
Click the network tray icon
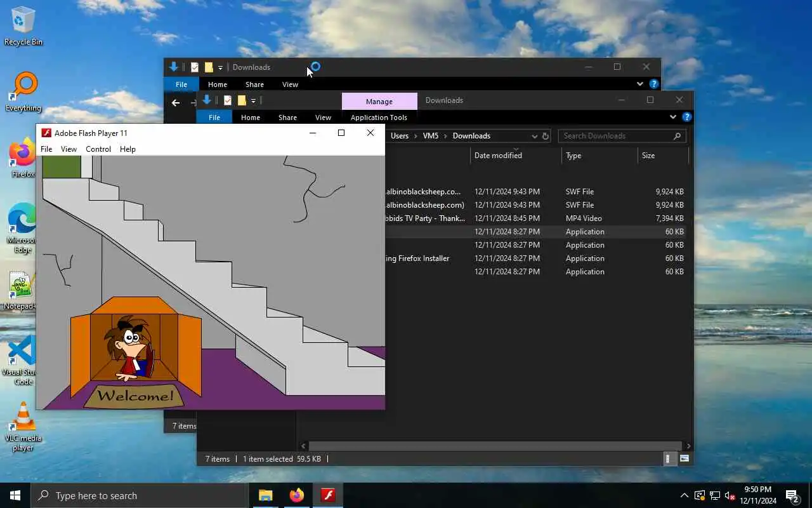pyautogui.click(x=714, y=495)
